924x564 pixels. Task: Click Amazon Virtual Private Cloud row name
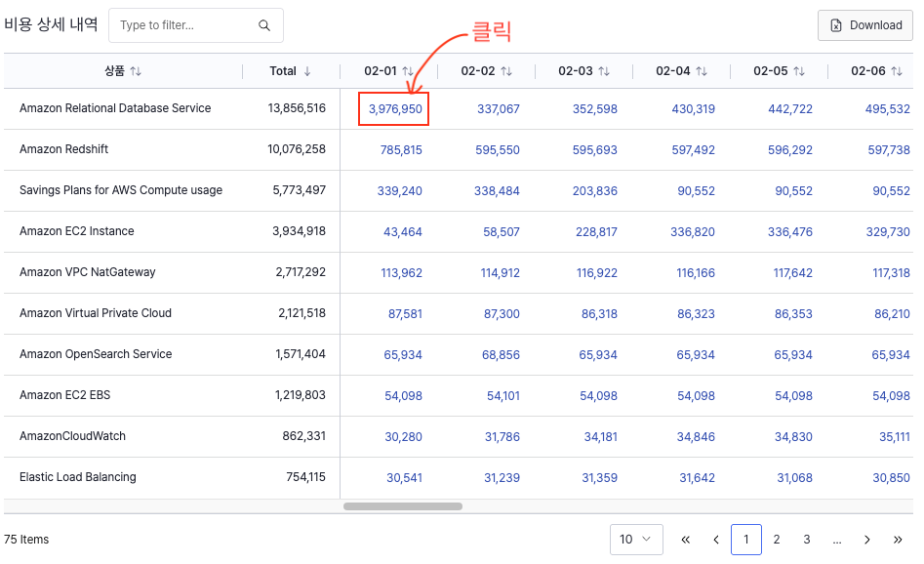[96, 313]
